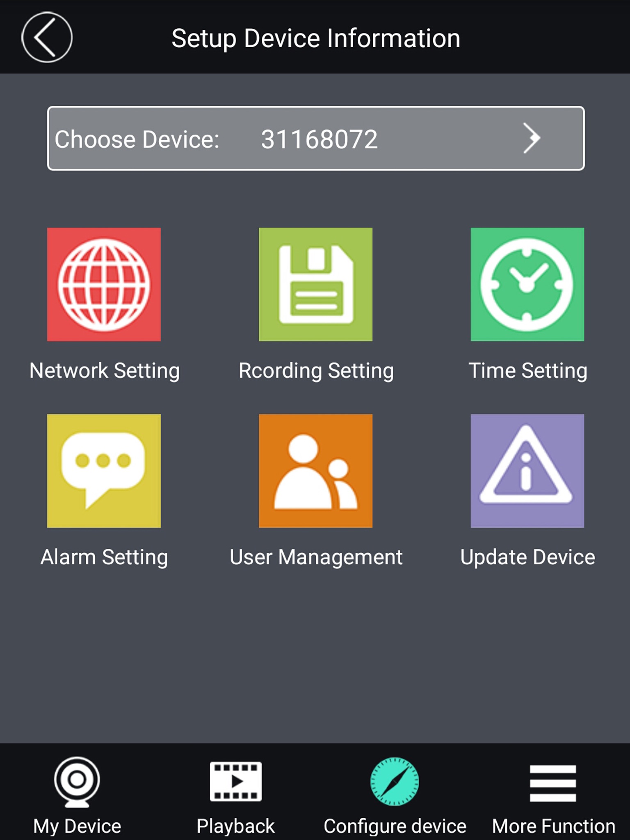This screenshot has height=840, width=630.
Task: Click the Update Device text label
Action: pyautogui.click(x=527, y=557)
